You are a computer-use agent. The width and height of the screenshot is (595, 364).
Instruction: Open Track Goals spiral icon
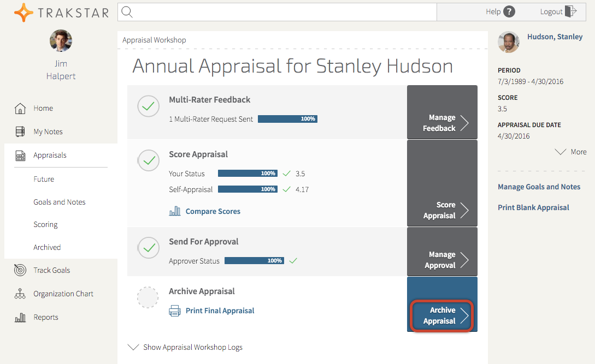pos(20,270)
